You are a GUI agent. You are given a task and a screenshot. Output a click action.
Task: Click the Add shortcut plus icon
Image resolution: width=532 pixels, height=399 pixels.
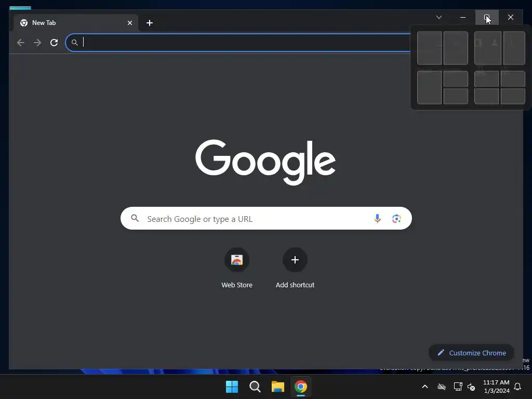295,260
